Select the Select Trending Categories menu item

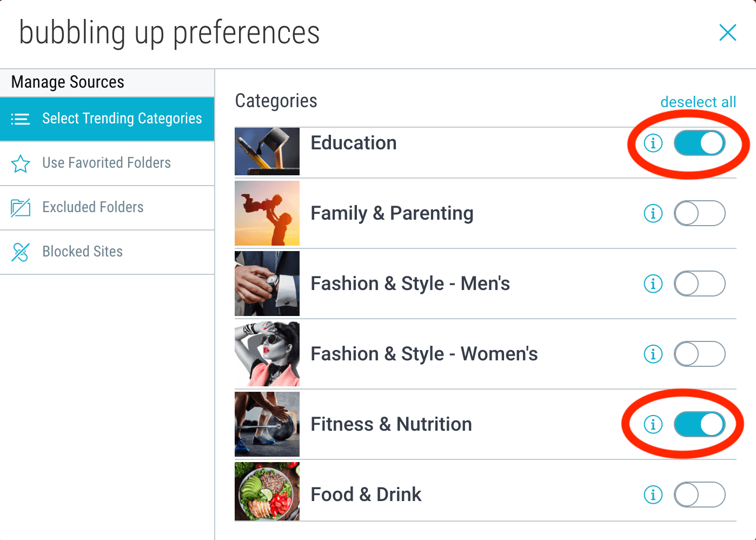(x=107, y=119)
